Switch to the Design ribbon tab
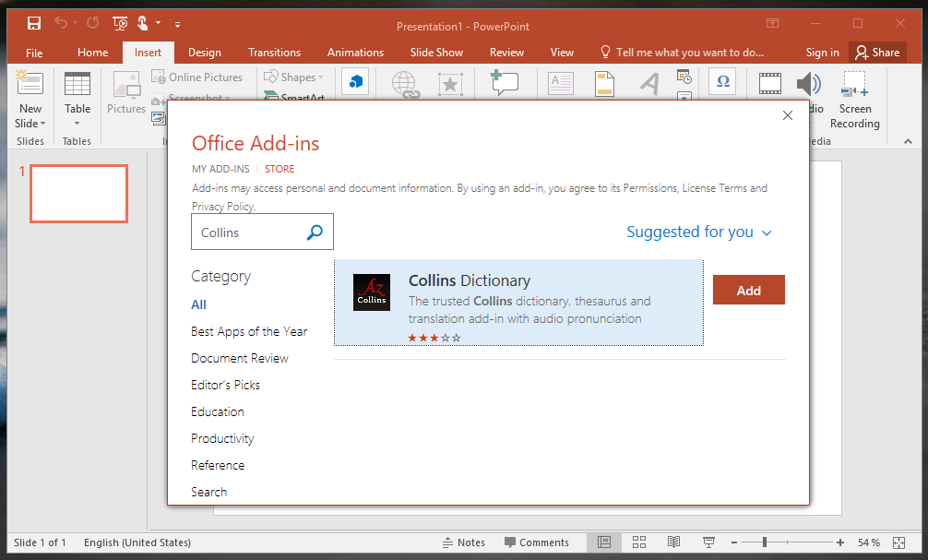This screenshot has width=928, height=560. click(204, 53)
